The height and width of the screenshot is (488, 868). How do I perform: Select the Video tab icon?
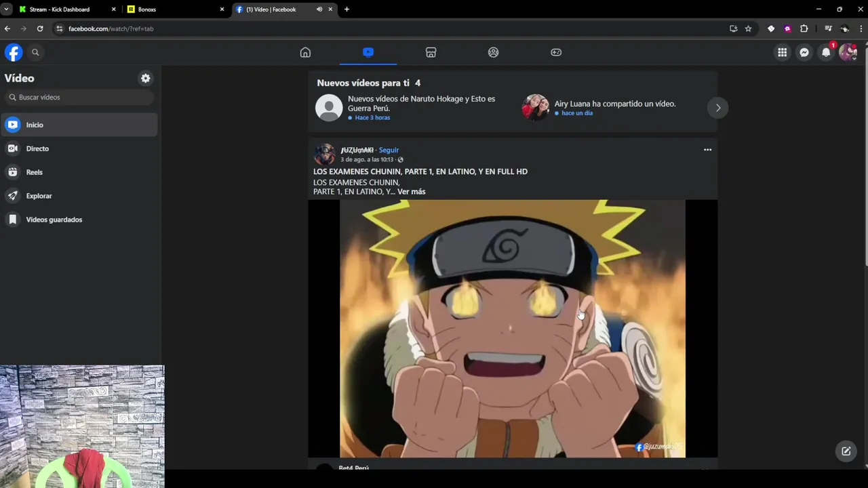(x=368, y=52)
